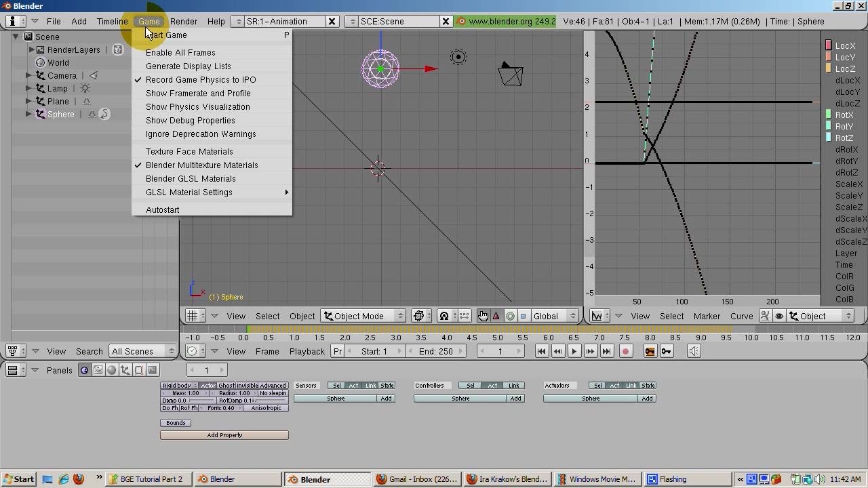This screenshot has height=488, width=868.
Task: Open the All Scenes outliner dropdown
Action: [142, 351]
